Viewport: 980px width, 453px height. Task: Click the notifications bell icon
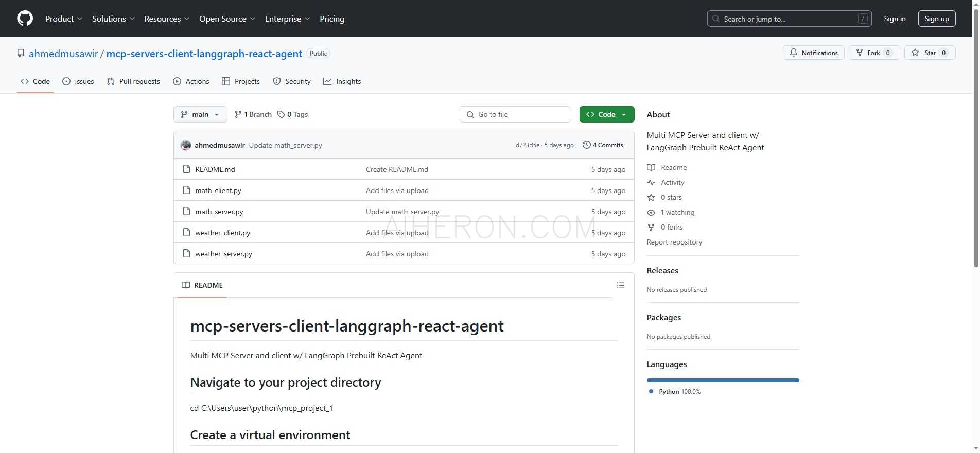pos(794,53)
